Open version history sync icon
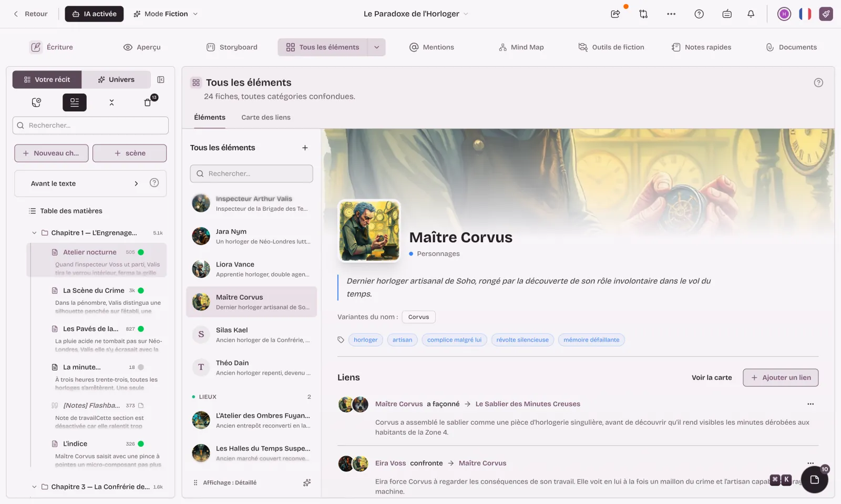The height and width of the screenshot is (504, 841). [x=643, y=14]
